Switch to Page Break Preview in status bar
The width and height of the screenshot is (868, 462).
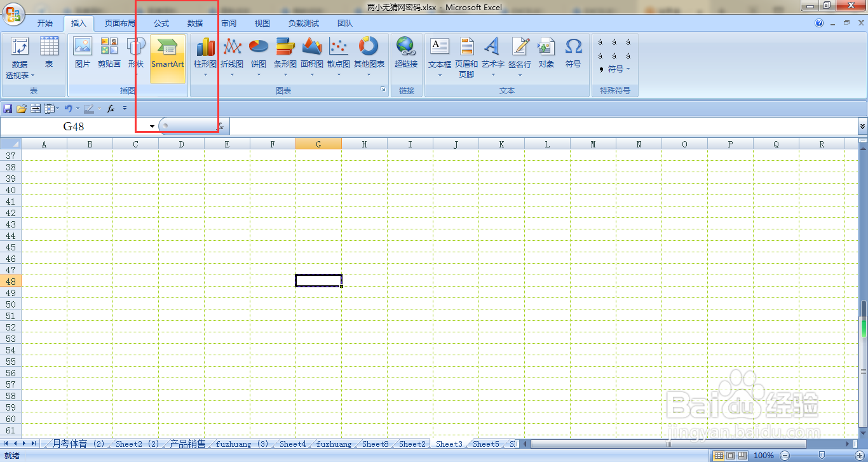742,456
